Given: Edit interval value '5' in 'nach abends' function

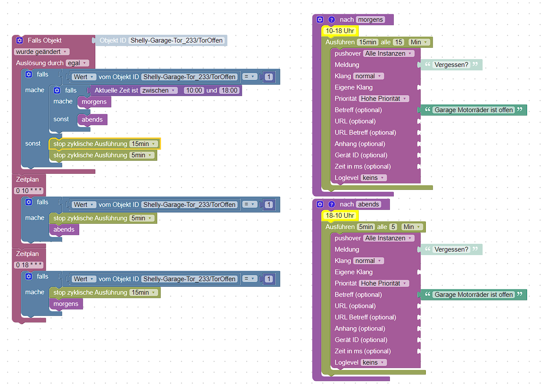Looking at the screenshot, I should [x=393, y=227].
